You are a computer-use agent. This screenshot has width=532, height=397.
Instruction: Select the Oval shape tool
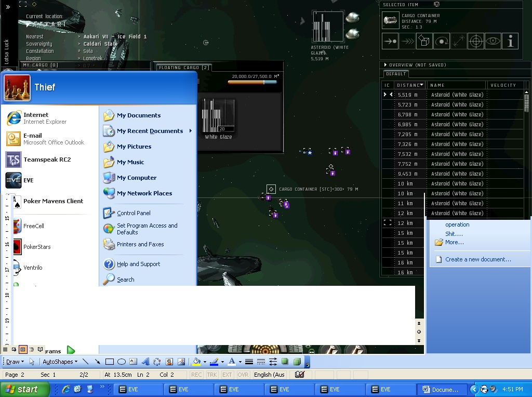[121, 362]
